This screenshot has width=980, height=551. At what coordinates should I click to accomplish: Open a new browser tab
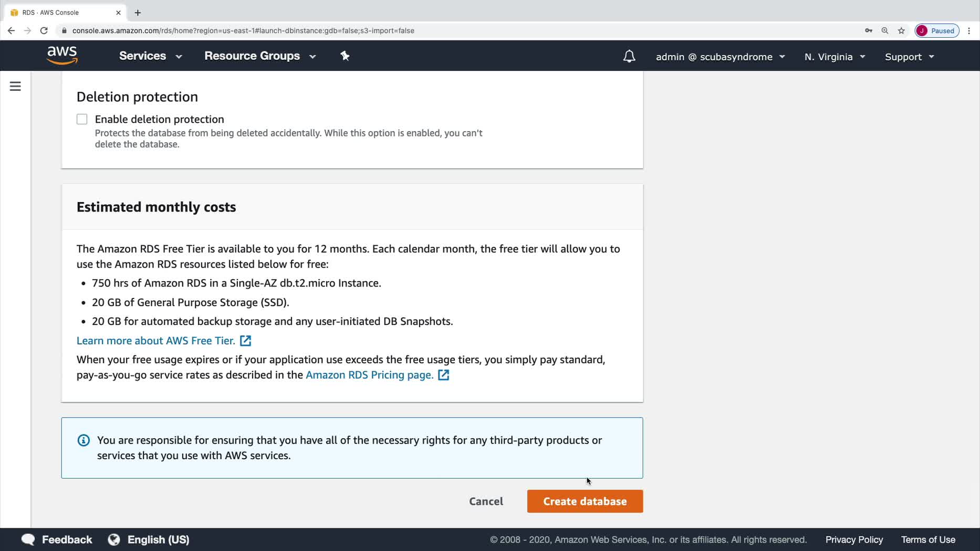pos(138,13)
